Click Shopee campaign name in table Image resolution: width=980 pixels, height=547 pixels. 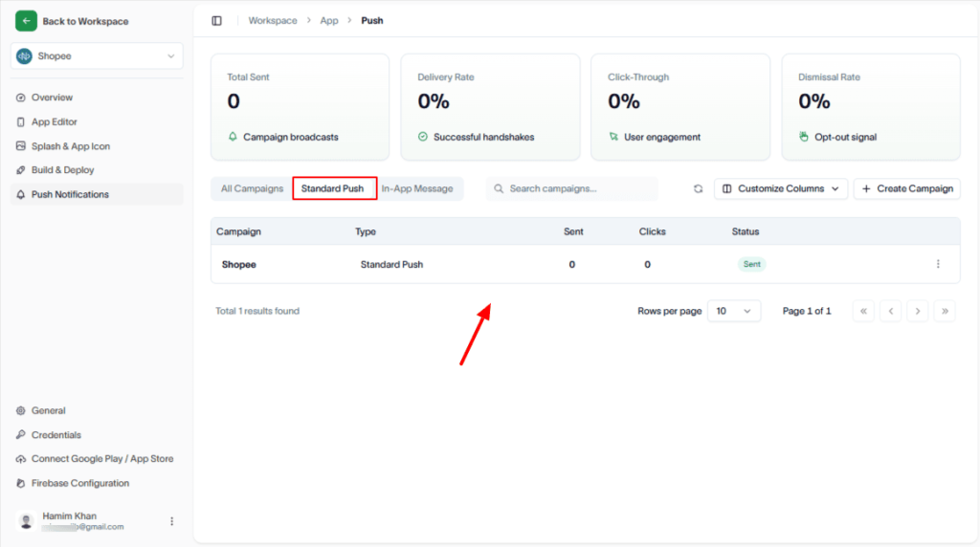[x=238, y=265]
